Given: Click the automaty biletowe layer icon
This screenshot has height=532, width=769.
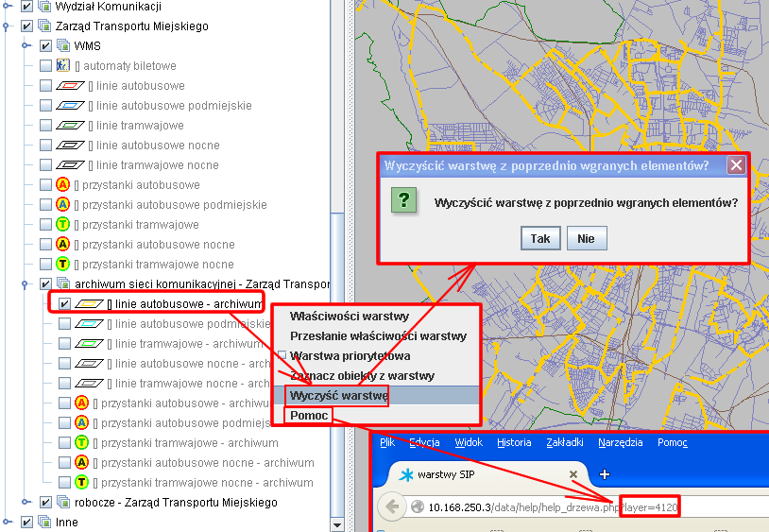Looking at the screenshot, I should [63, 66].
